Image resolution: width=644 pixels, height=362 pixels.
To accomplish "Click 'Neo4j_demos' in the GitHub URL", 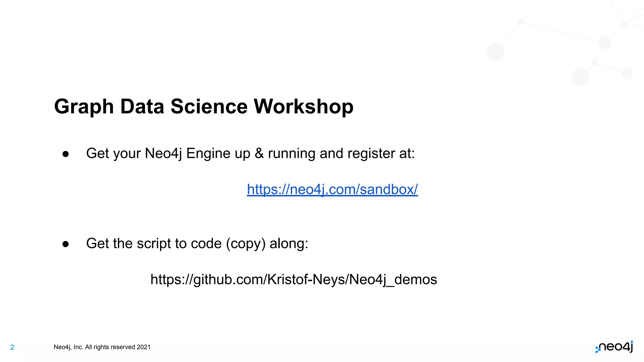I will coord(393,279).
